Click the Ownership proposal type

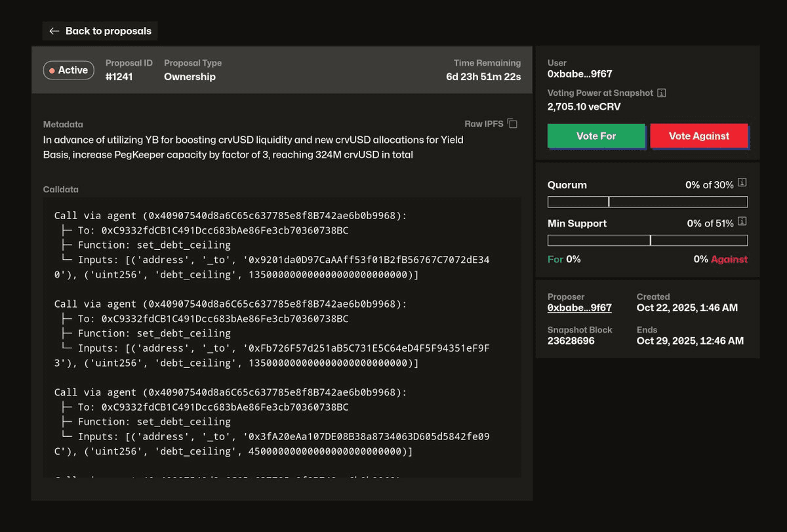tap(190, 77)
